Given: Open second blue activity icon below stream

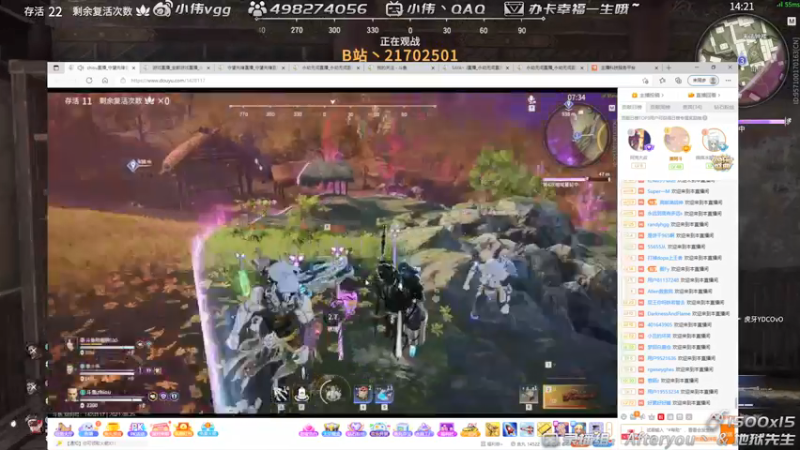Looking at the screenshot, I should point(88,430).
